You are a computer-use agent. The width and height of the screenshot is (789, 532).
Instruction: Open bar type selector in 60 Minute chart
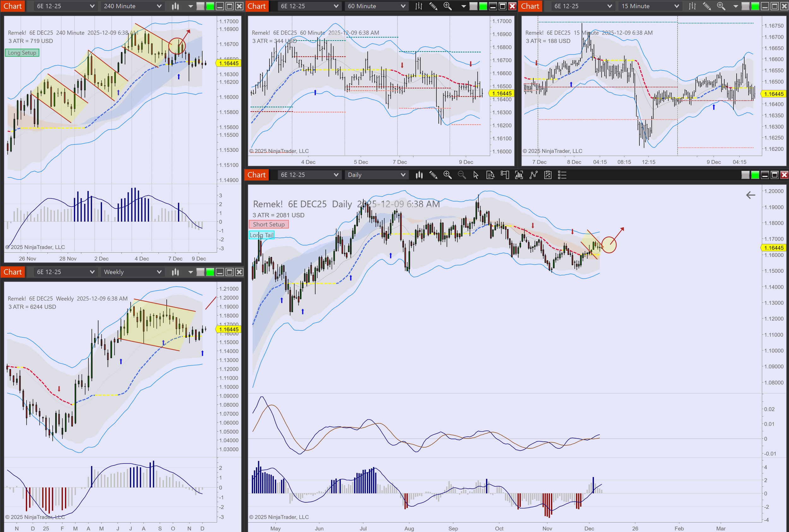pos(419,6)
